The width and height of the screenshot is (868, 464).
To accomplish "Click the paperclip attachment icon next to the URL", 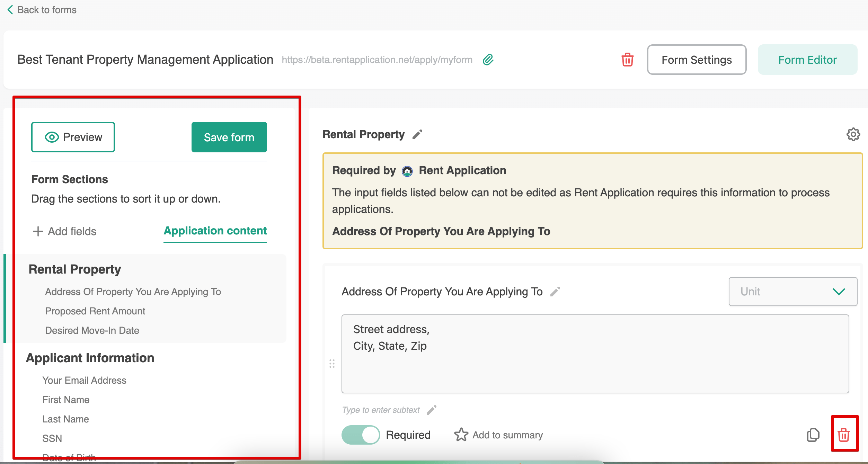I will pos(489,60).
